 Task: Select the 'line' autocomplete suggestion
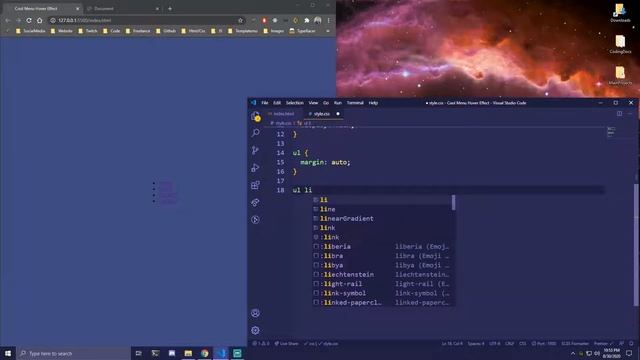[x=384, y=209]
